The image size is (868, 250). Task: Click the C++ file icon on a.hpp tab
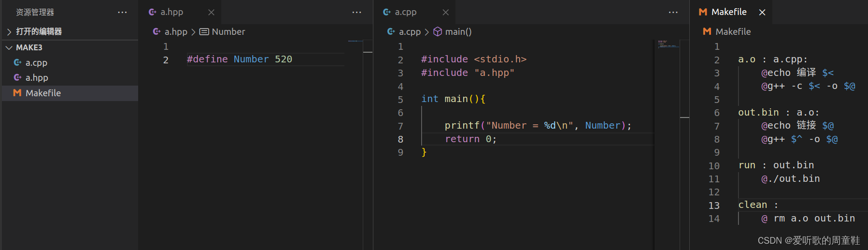153,12
